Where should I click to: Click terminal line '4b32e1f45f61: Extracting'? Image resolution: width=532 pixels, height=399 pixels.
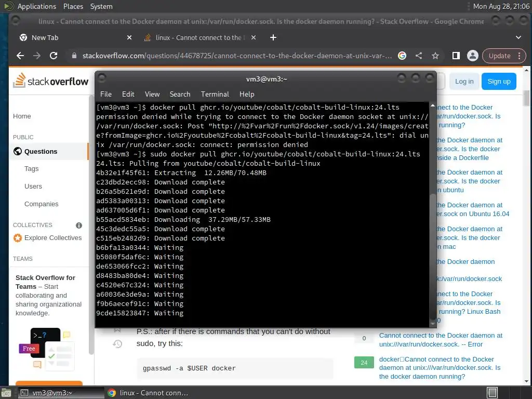tap(181, 172)
